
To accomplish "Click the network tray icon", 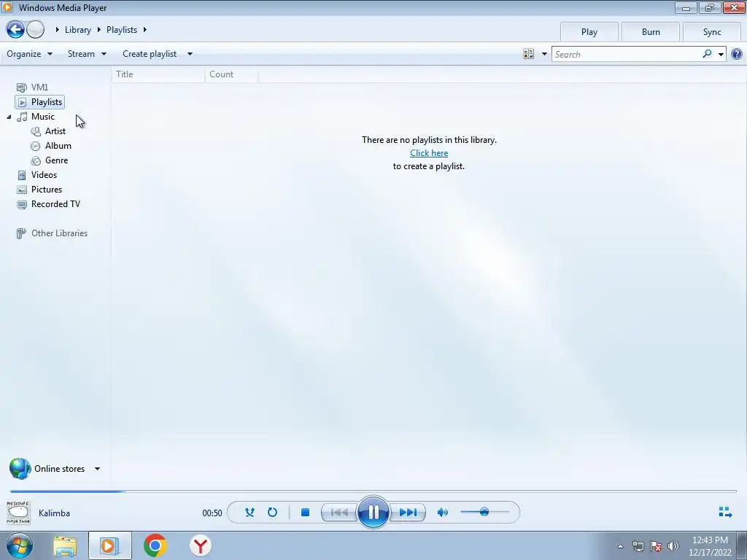I will pos(638,546).
